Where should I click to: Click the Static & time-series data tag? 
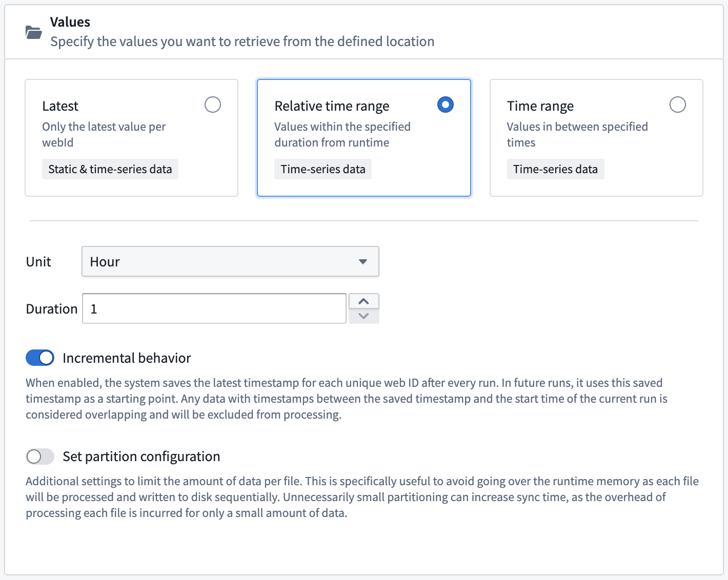tap(110, 169)
